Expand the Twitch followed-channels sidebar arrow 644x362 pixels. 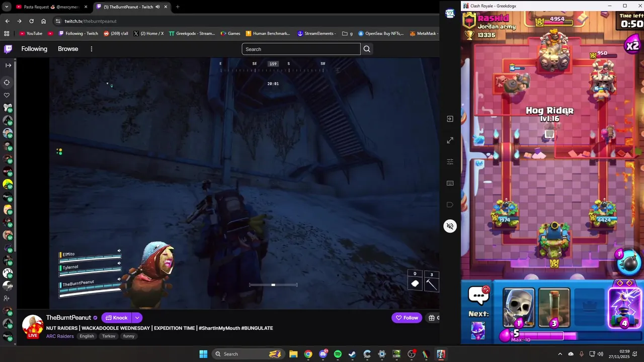click(8, 65)
